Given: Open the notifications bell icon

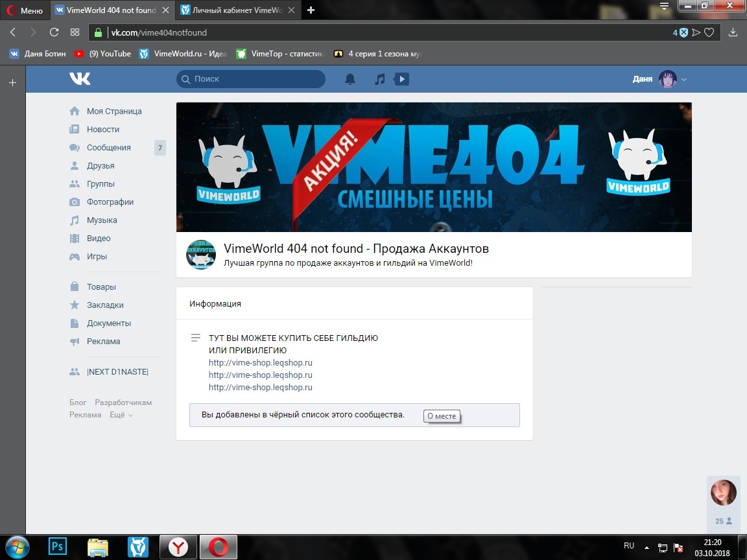Looking at the screenshot, I should (350, 79).
